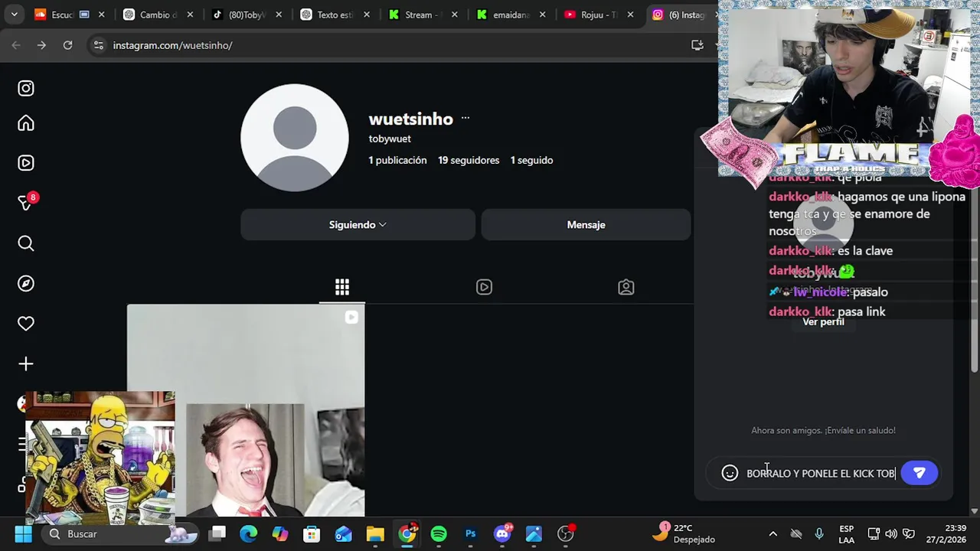Open volume control in system tray
The image size is (980, 551).
(890, 534)
